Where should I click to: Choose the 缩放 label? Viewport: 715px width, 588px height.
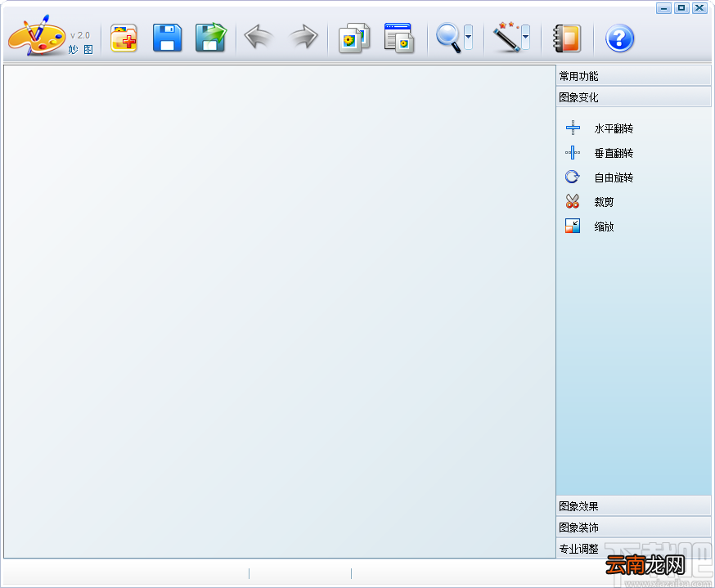(604, 227)
